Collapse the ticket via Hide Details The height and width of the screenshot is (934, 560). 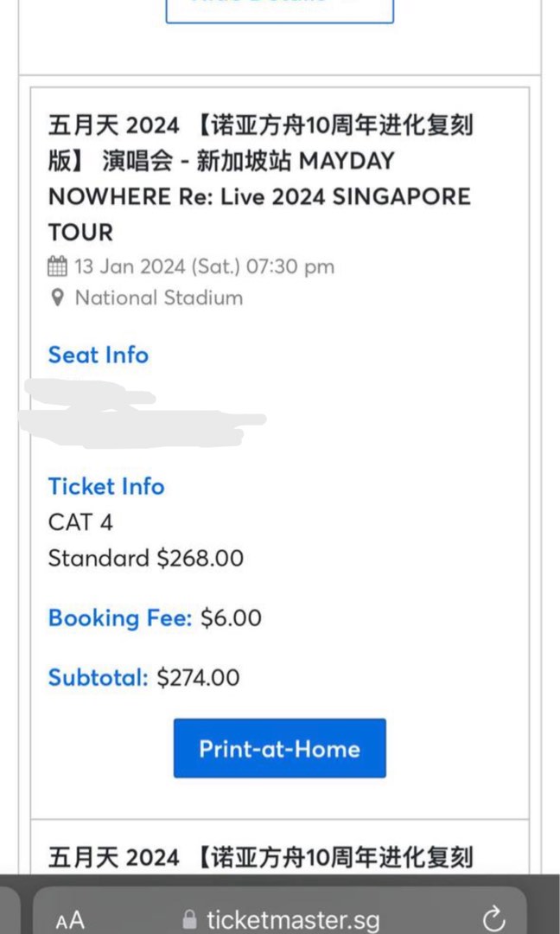(x=279, y=7)
